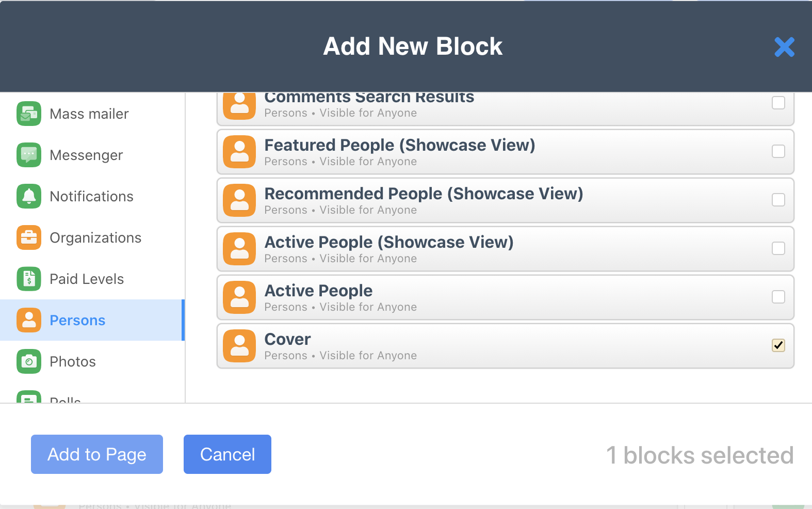This screenshot has width=812, height=509.
Task: Close the Add New Block dialog
Action: click(784, 47)
